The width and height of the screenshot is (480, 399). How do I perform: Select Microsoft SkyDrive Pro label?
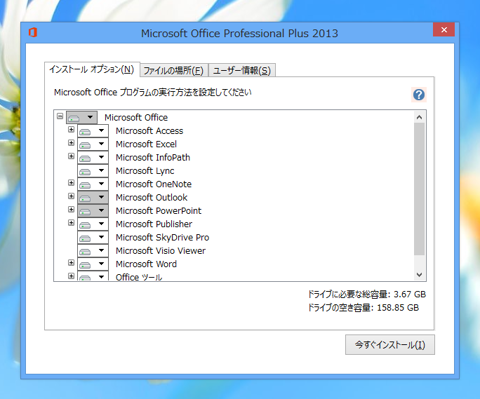(162, 237)
